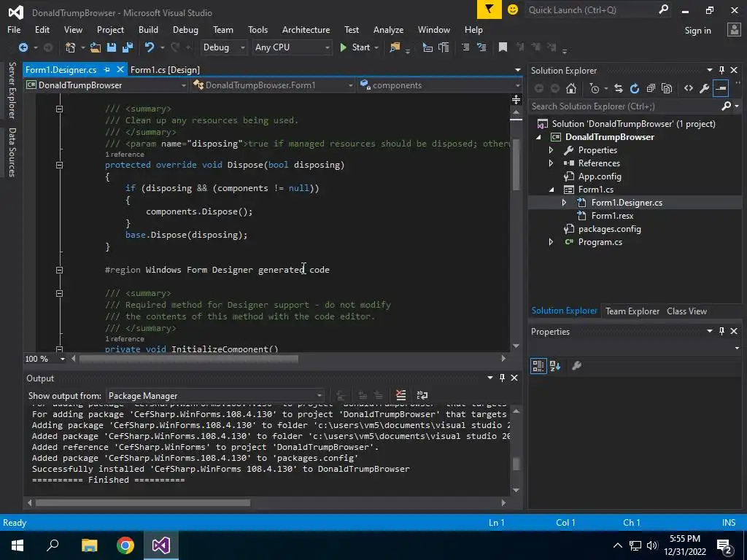Collapse the #region Windows Form Designer outline
Viewport: 747px width, 560px height.
59,270
